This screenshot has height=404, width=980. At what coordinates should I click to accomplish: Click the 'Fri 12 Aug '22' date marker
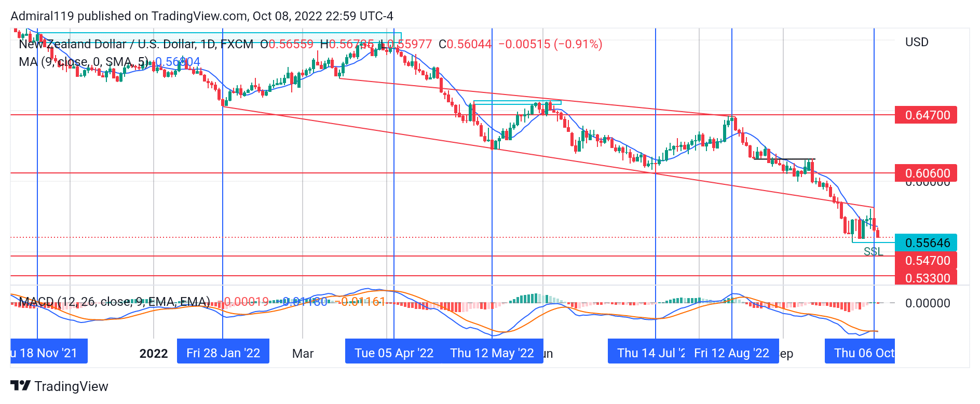coord(732,353)
